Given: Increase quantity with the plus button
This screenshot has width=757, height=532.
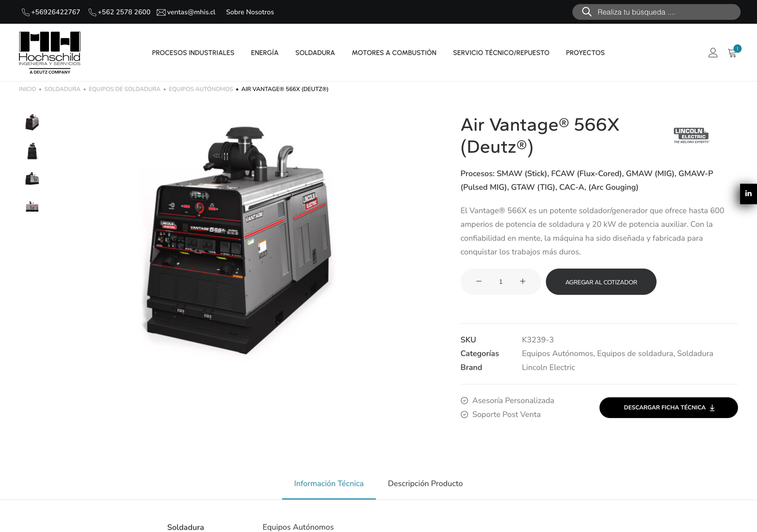Looking at the screenshot, I should pos(522,281).
